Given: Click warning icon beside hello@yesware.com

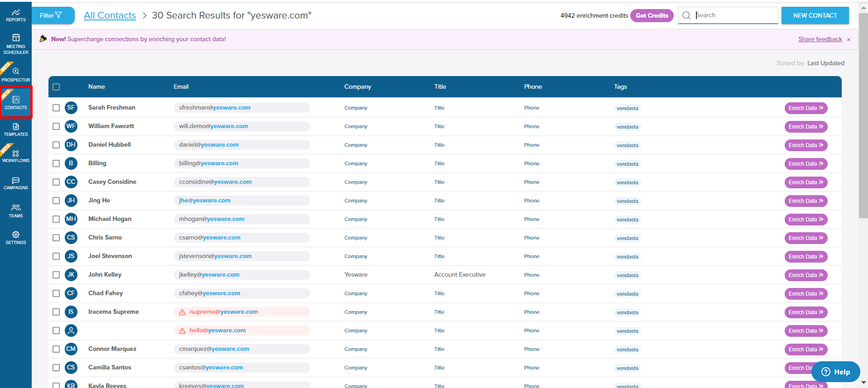Looking at the screenshot, I should point(182,331).
